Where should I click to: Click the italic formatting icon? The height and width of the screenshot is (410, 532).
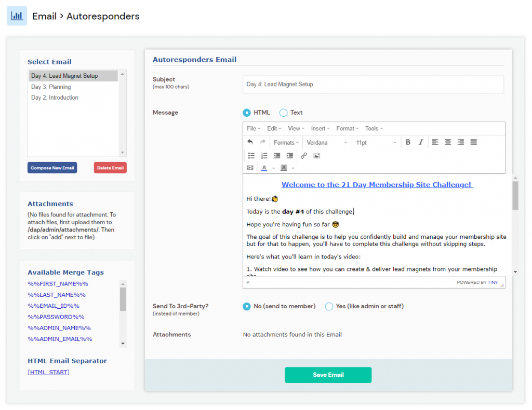[420, 142]
